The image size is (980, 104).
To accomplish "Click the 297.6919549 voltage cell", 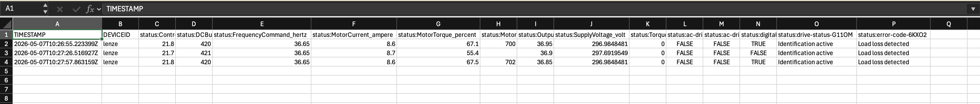I will point(591,53).
